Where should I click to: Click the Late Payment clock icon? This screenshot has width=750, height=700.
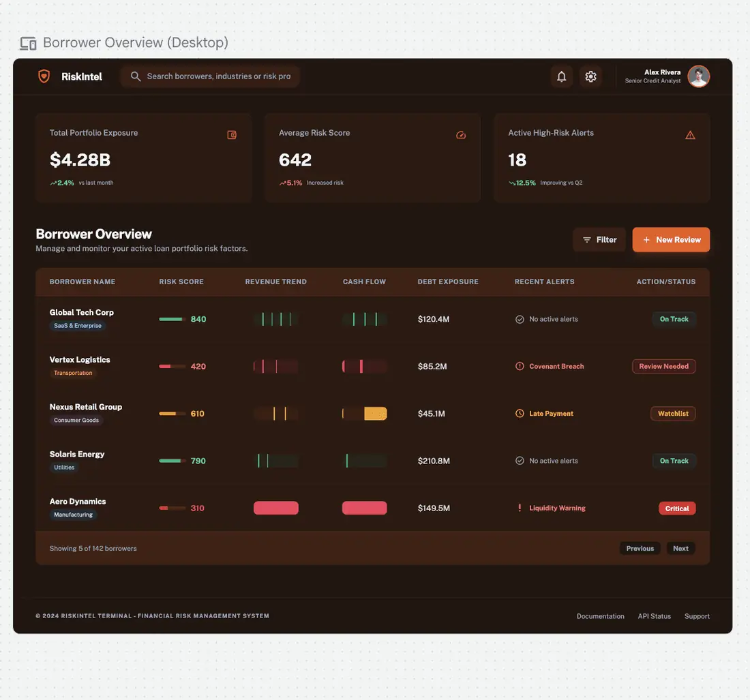click(x=520, y=414)
